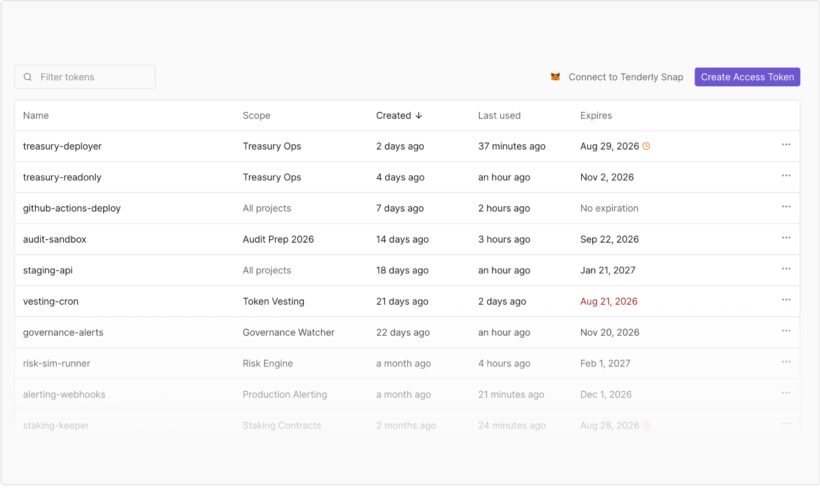
Task: Click the Aug 29, 2026 expiry date
Action: click(609, 146)
